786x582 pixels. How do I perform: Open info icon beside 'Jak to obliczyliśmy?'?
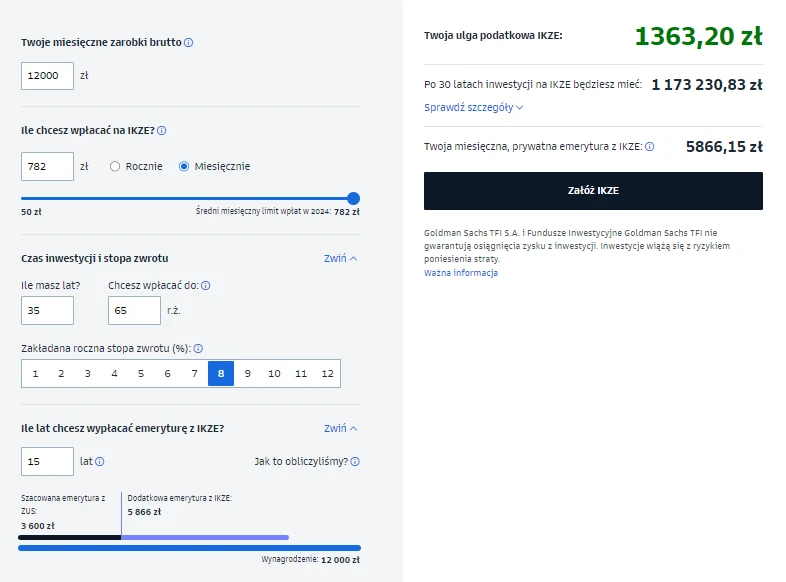coord(355,462)
